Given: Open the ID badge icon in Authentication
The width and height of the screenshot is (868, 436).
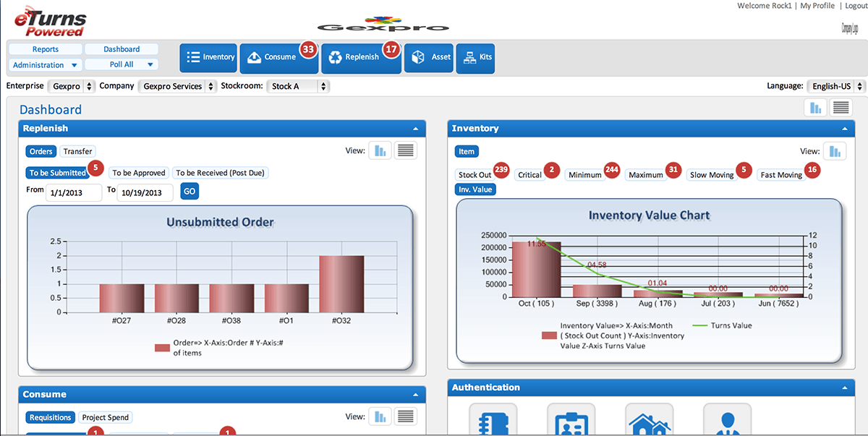Looking at the screenshot, I should click(x=571, y=420).
